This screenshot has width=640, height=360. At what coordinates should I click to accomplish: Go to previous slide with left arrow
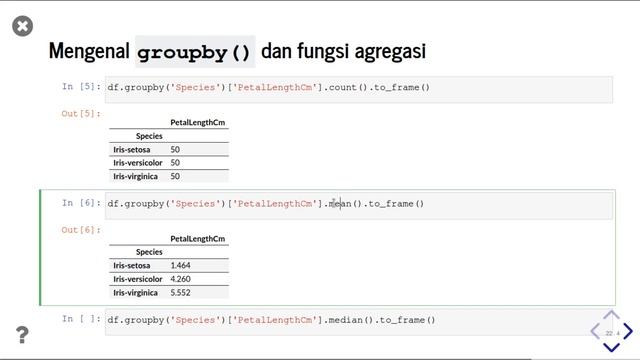tap(595, 331)
